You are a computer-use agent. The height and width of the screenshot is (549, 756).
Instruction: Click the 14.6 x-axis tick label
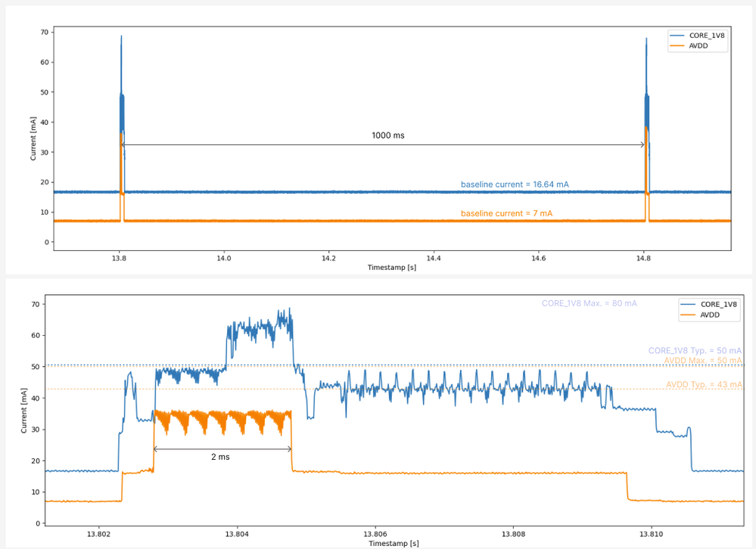click(539, 258)
